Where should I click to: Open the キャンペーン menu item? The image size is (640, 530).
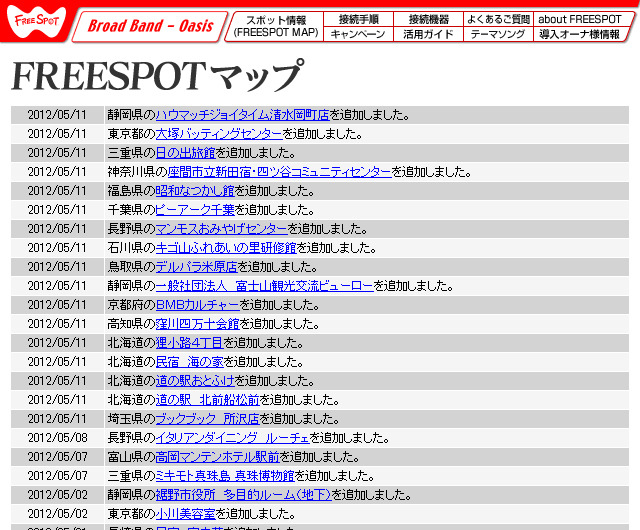pyautogui.click(x=358, y=34)
